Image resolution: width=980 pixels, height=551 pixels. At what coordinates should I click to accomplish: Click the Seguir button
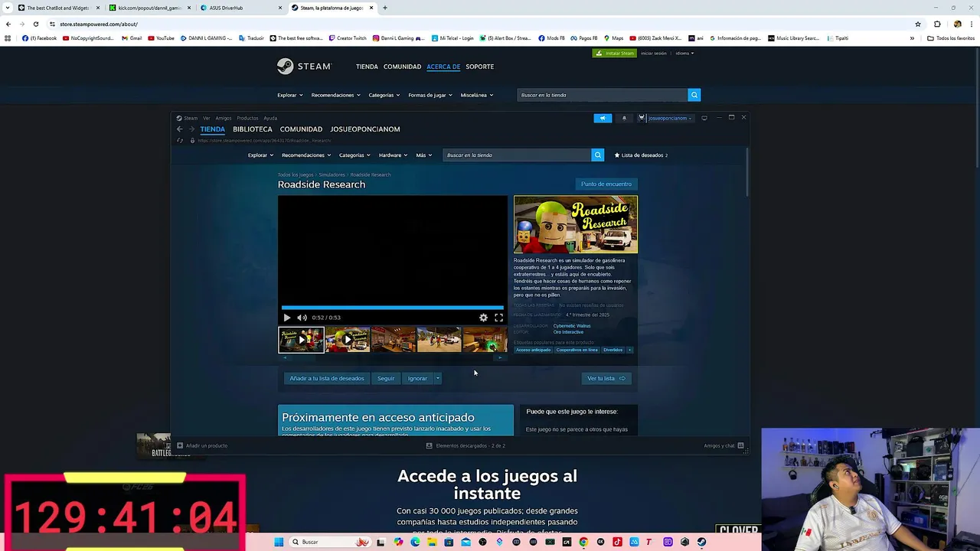pyautogui.click(x=386, y=378)
